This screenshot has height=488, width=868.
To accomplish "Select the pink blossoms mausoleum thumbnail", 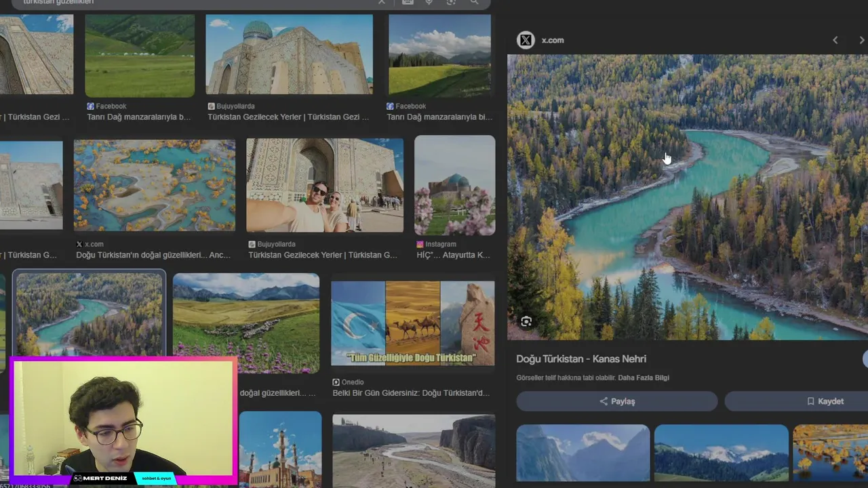I will pyautogui.click(x=454, y=185).
